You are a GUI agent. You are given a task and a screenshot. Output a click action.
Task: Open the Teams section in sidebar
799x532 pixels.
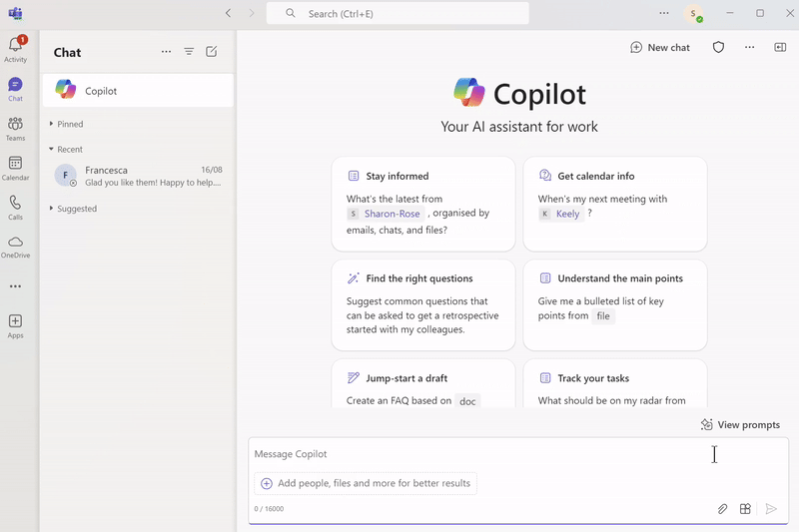click(x=15, y=129)
